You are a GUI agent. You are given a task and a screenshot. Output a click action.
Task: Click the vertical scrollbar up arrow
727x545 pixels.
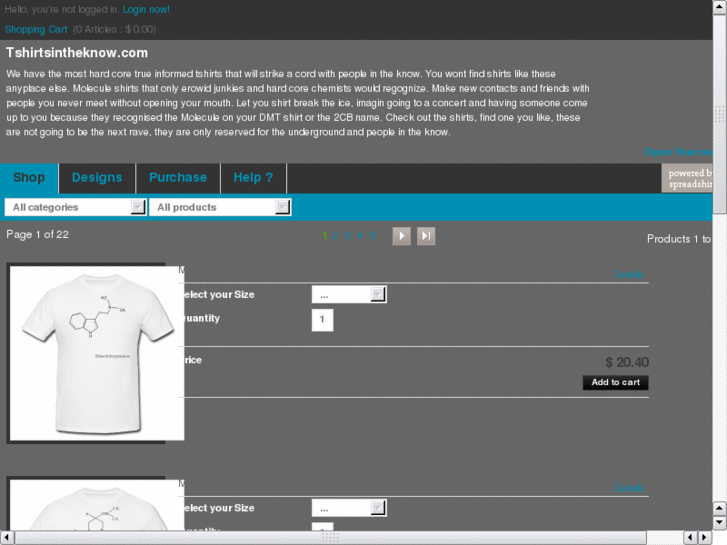click(720, 7)
